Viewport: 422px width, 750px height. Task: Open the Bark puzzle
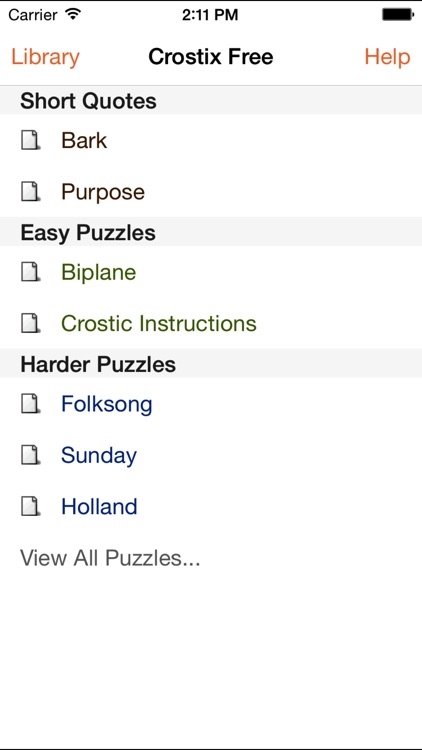[211, 140]
